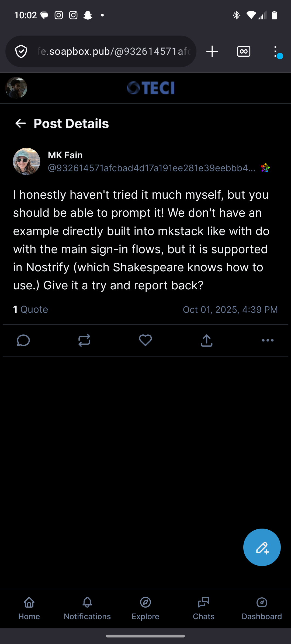Tap the private browsing mask icon
Screen dimensions: 291x644
[x=244, y=51]
